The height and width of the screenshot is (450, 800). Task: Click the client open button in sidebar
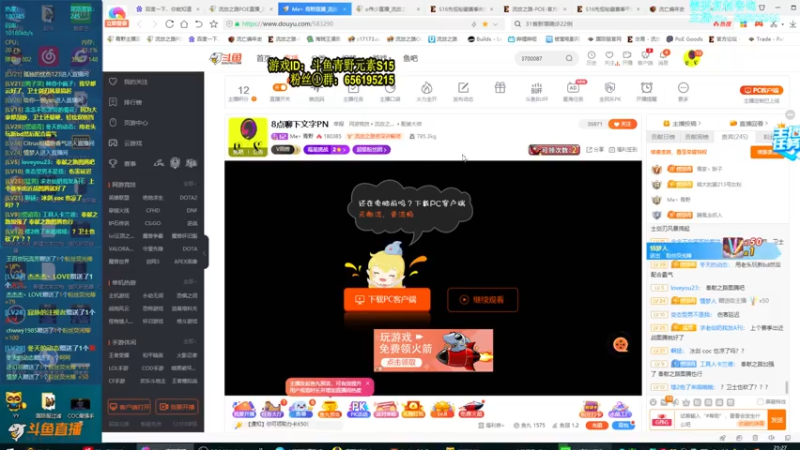point(129,407)
